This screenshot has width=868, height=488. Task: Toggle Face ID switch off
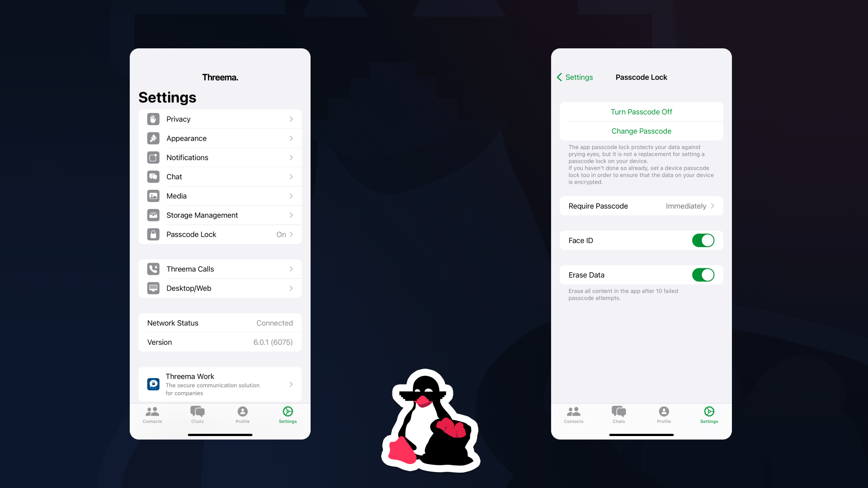703,240
